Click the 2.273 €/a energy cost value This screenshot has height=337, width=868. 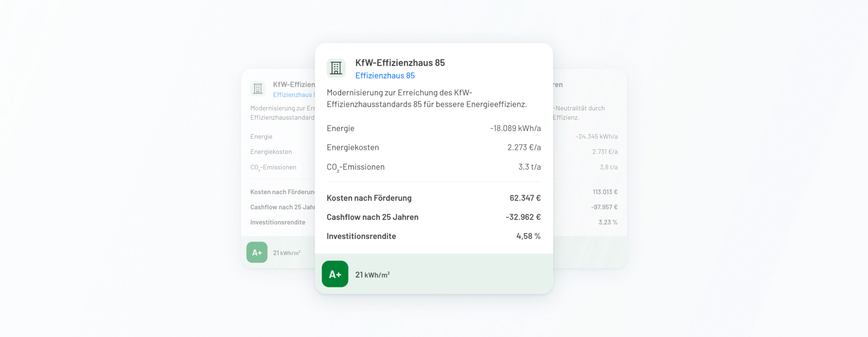click(x=524, y=147)
